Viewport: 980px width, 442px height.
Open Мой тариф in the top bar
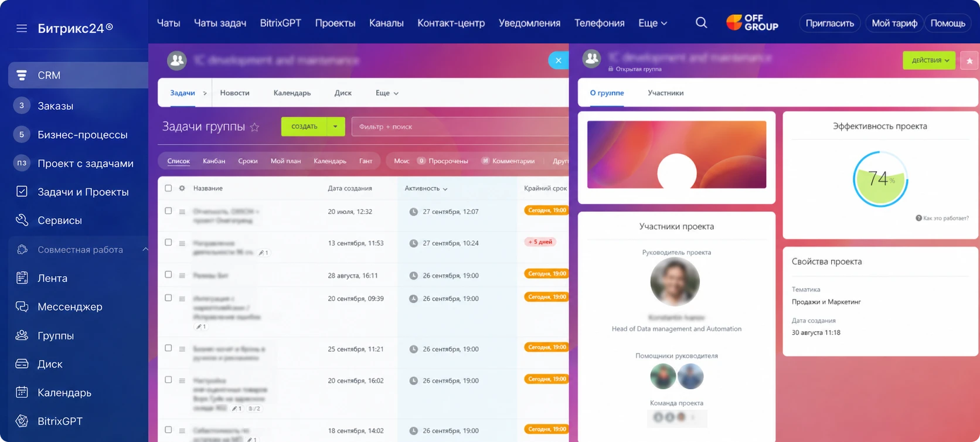coord(894,23)
